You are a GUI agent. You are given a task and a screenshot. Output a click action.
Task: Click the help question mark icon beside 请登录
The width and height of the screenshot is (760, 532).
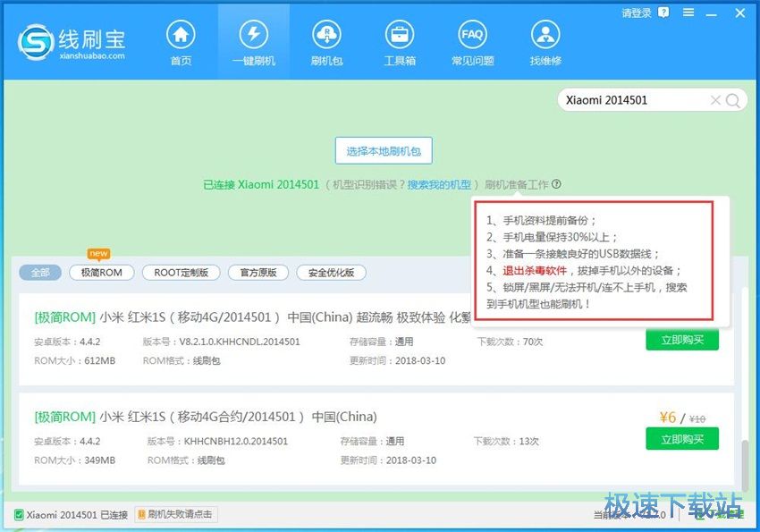pos(663,13)
